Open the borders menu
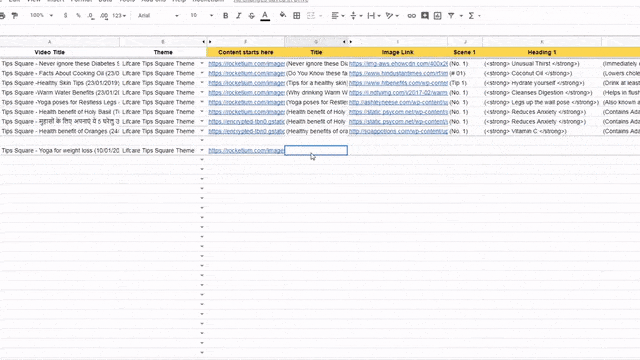Viewport: 640px width, 360px height. 297,16
